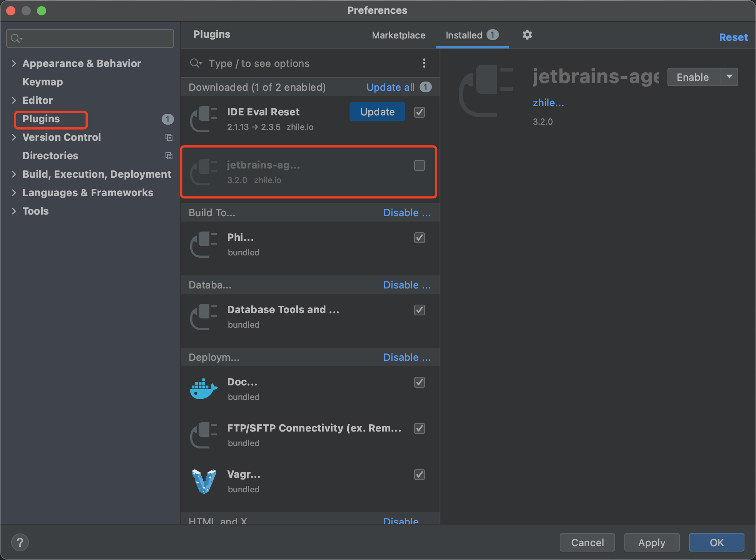756x560 pixels.
Task: Click the Apply button
Action: [x=652, y=542]
